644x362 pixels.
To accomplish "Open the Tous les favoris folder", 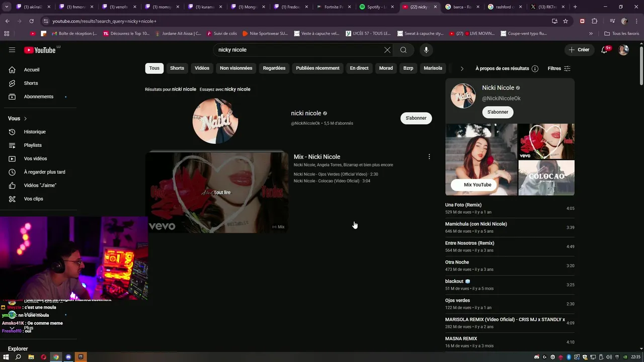I will coord(621,34).
